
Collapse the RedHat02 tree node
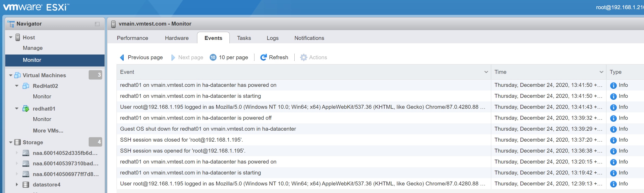[x=17, y=86]
